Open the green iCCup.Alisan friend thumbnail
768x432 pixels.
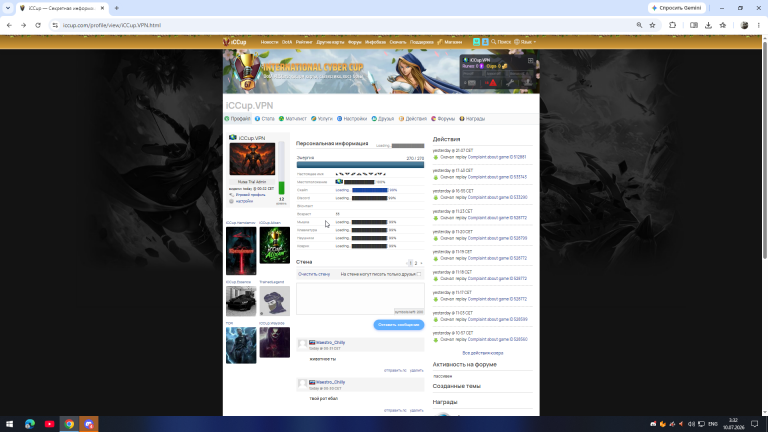[x=274, y=245]
